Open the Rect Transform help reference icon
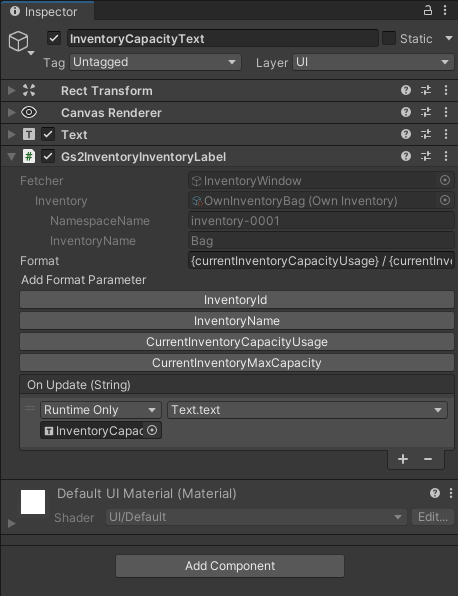458x596 pixels. (x=406, y=90)
